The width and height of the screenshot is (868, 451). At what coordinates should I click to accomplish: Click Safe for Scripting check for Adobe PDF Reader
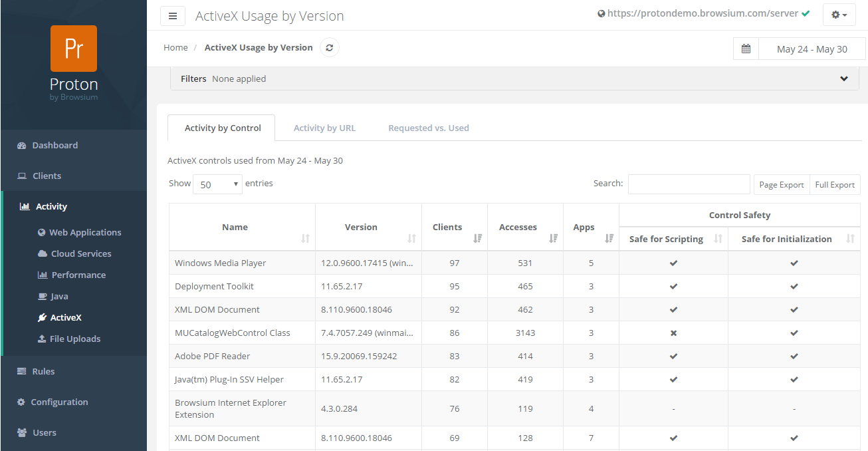(673, 356)
